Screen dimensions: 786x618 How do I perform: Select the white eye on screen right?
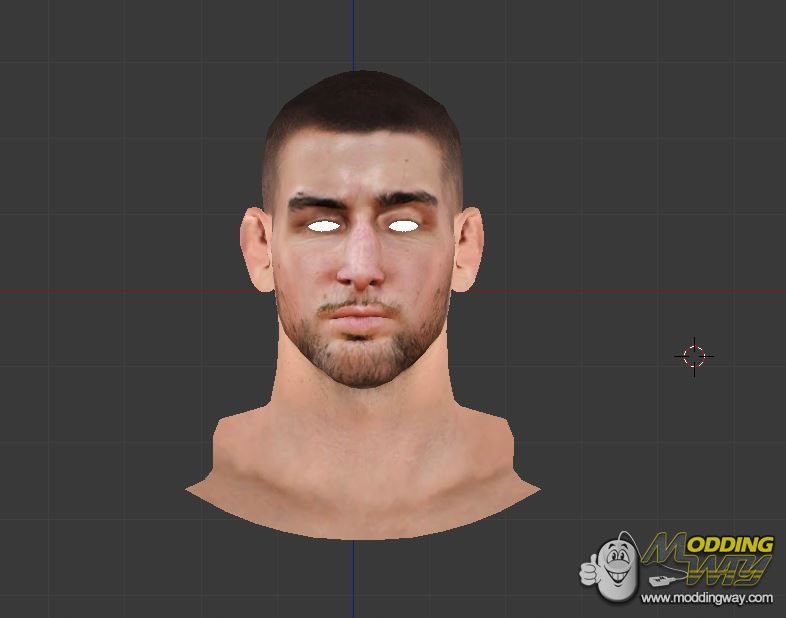(403, 225)
